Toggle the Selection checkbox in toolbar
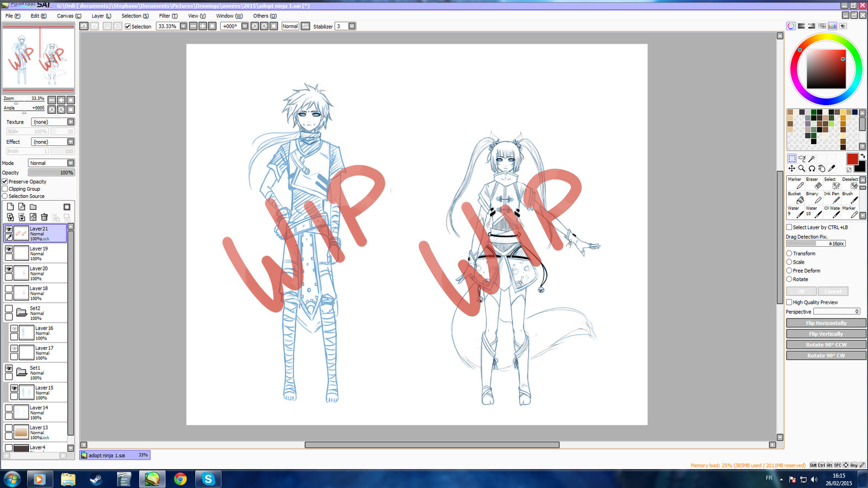Image resolution: width=868 pixels, height=488 pixels. pyautogui.click(x=127, y=27)
